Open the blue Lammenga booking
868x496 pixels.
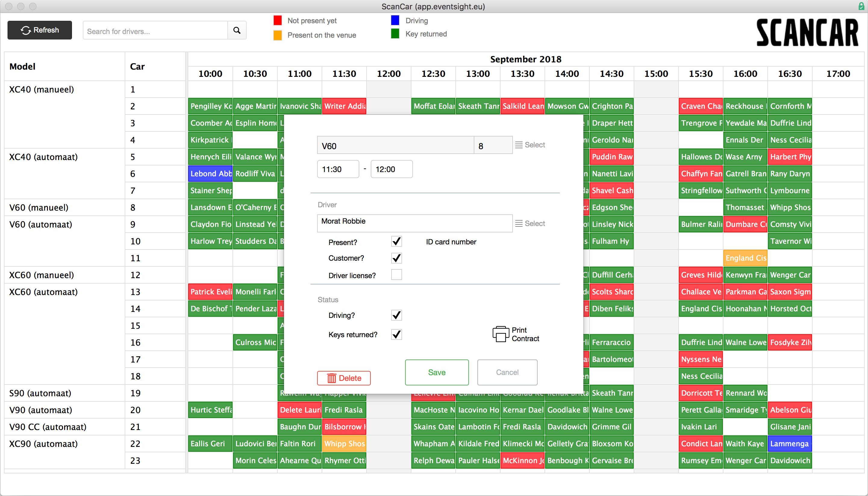click(790, 444)
